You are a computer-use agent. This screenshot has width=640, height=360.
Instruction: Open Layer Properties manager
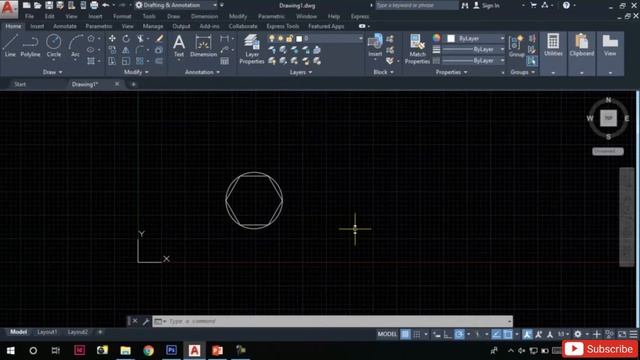pos(252,49)
